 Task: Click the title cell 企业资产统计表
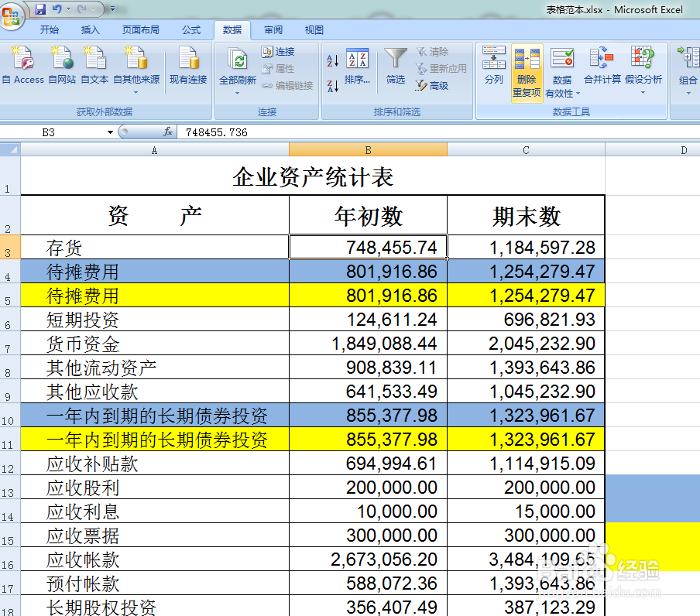pos(313,176)
